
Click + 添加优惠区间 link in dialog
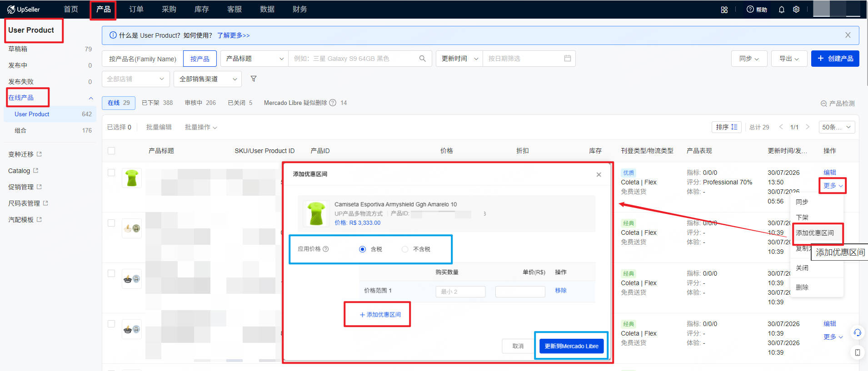coord(380,315)
